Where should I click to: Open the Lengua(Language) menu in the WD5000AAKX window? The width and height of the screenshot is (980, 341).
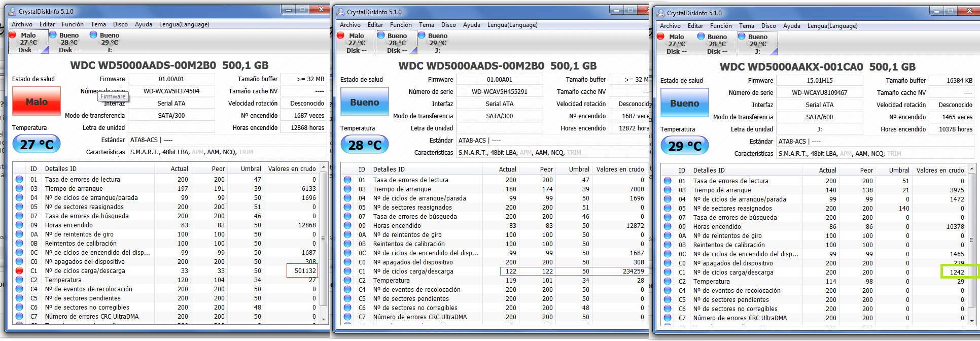coord(832,26)
